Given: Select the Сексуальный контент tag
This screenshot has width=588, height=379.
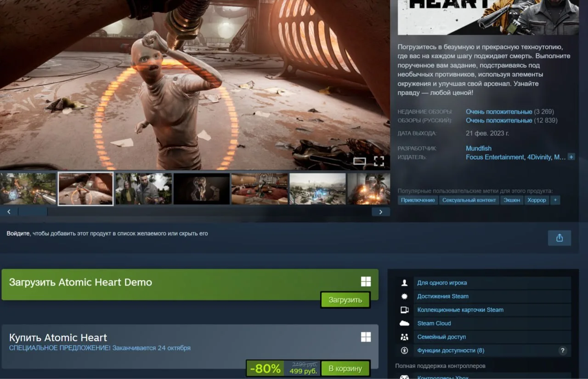Looking at the screenshot, I should 469,200.
